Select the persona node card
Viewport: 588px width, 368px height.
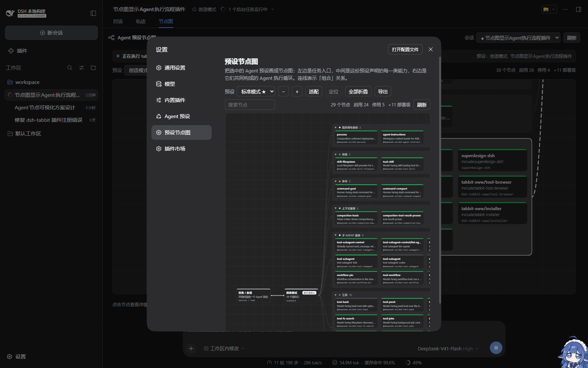[x=356, y=138]
